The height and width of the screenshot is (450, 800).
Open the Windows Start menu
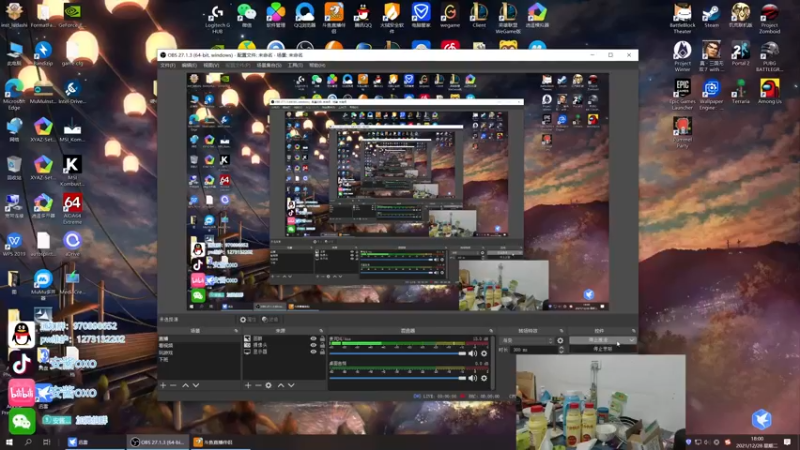click(x=9, y=442)
